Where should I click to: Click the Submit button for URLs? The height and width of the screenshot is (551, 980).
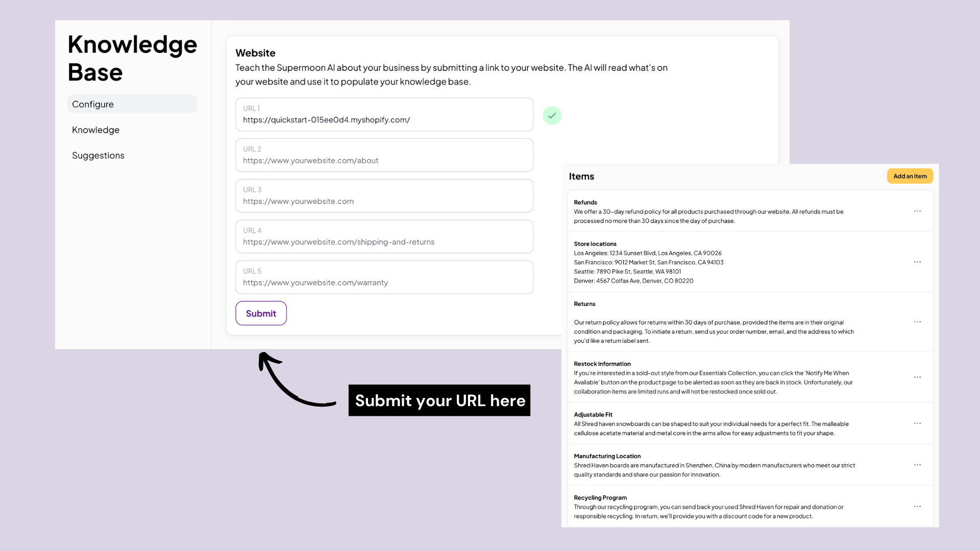[x=260, y=314]
